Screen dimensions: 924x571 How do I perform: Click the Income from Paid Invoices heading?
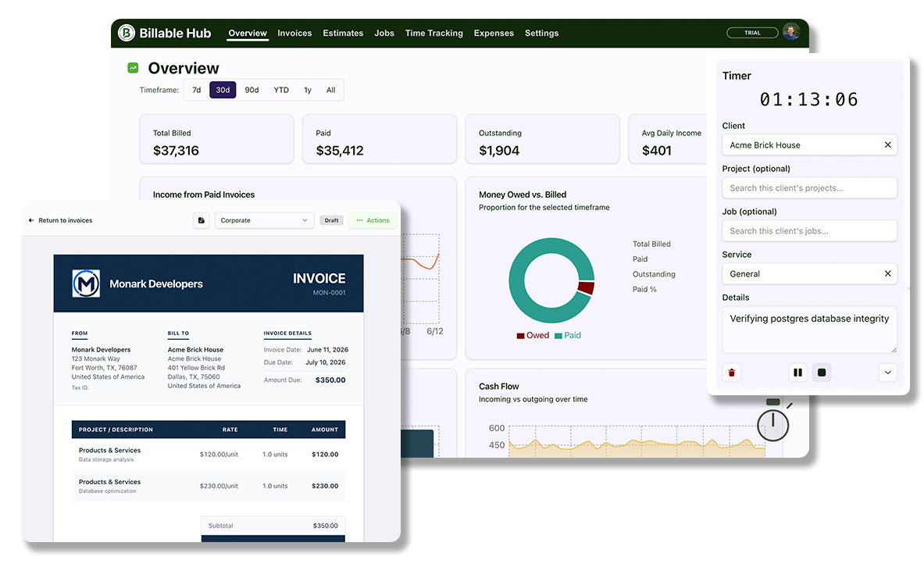[204, 194]
